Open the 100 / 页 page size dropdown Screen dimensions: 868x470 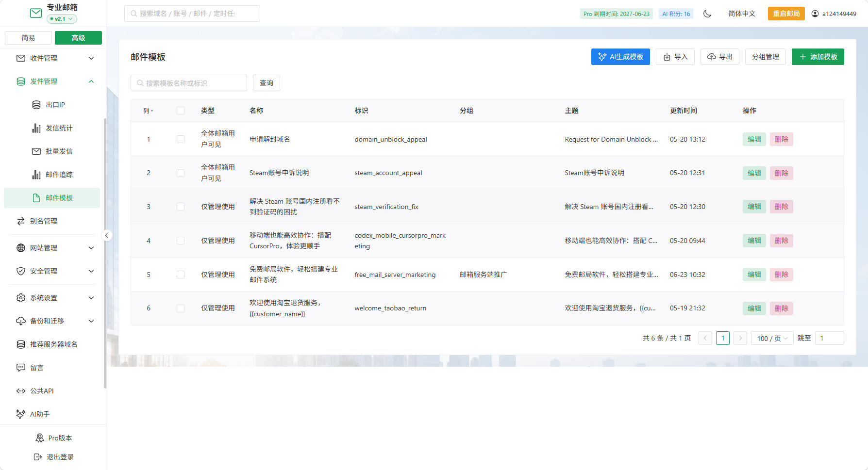click(772, 338)
